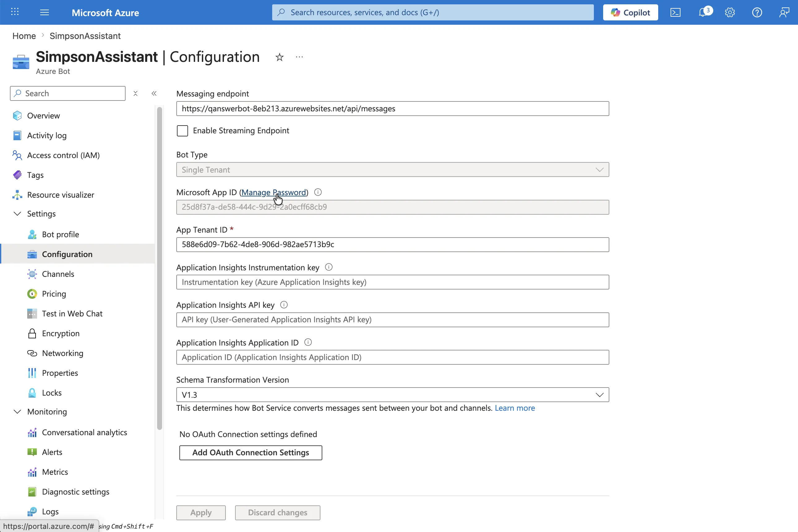Click the Metrics icon in sidebar

click(32, 472)
